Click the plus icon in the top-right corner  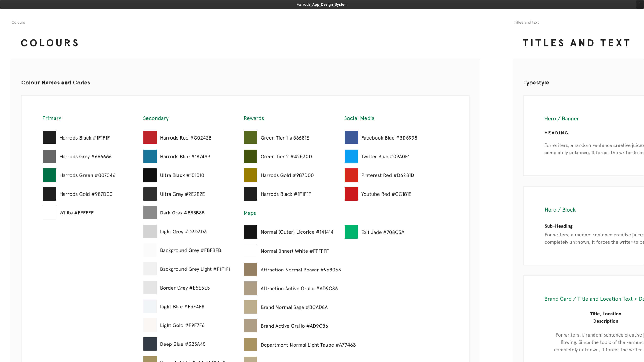point(640,4)
